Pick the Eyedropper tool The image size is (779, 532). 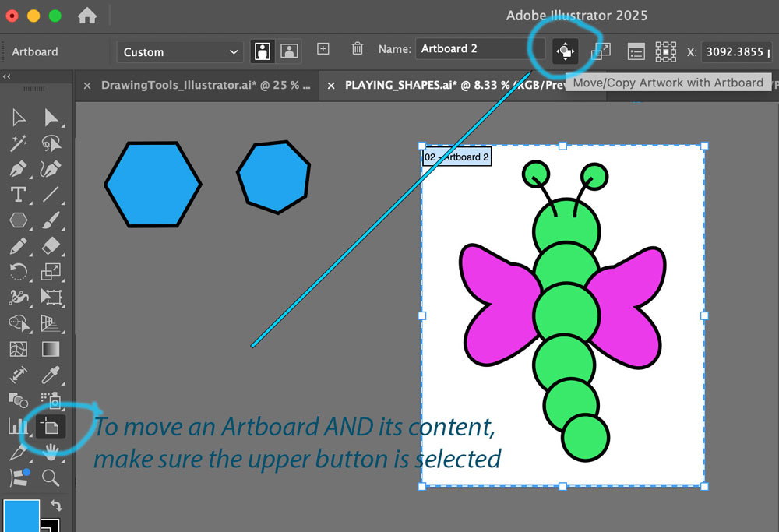click(x=51, y=375)
